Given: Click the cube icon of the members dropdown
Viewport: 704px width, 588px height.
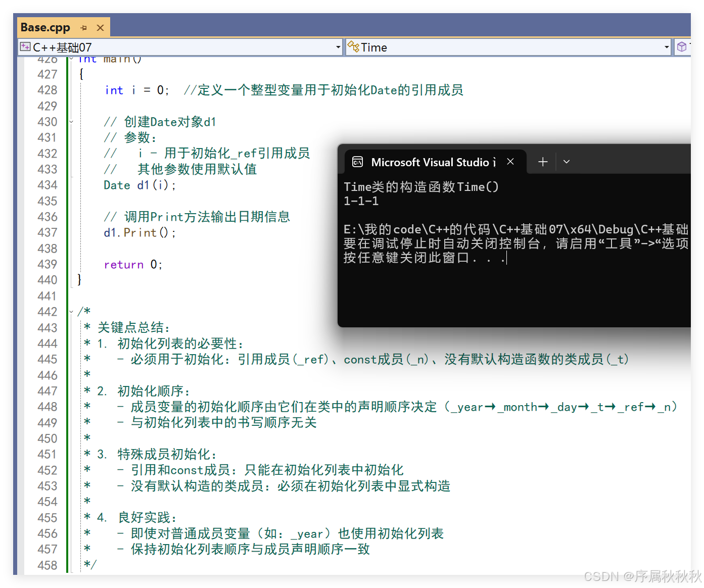Looking at the screenshot, I should pos(682,47).
